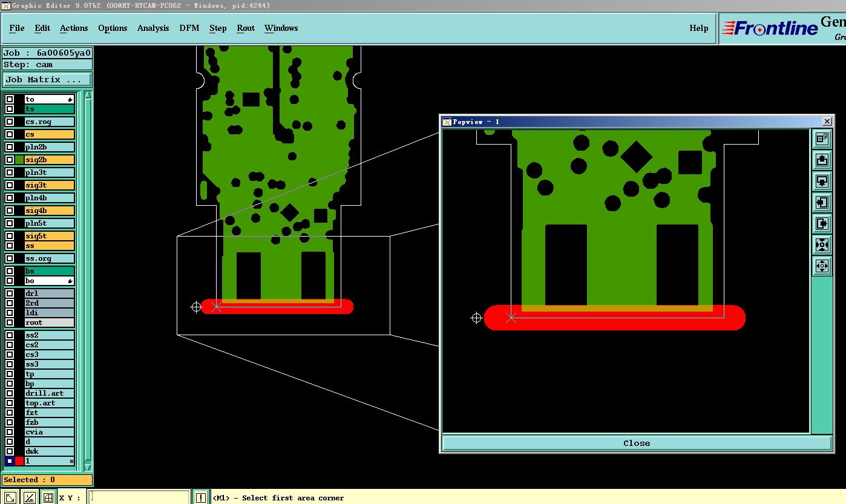846x504 pixels.
Task: Toggle display checkbox for layer ts
Action: pos(10,109)
